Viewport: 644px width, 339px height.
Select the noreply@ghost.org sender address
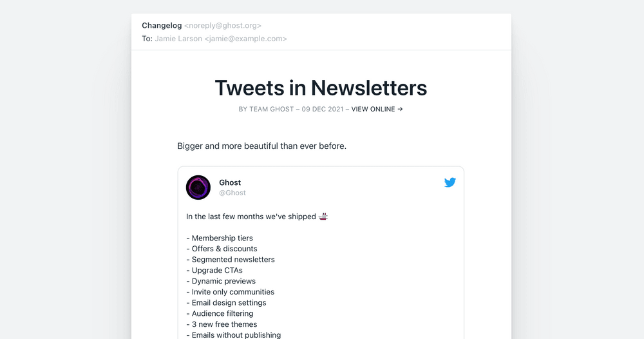[x=223, y=26]
